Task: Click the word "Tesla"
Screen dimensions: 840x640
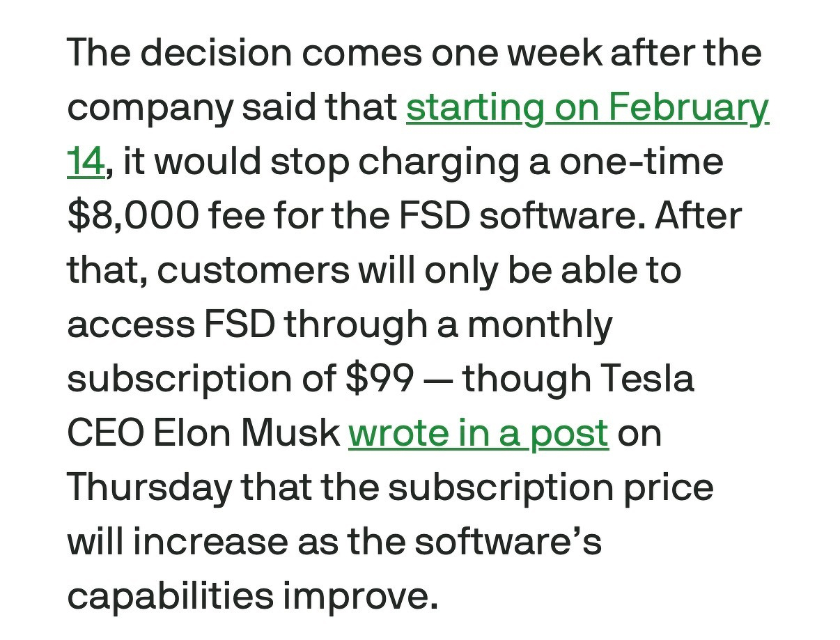Action: (651, 379)
